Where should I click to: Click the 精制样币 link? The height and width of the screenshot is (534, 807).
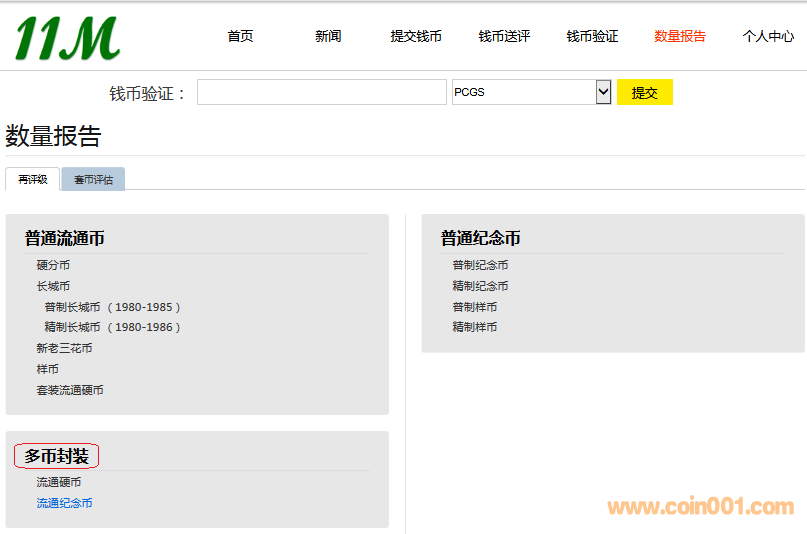tap(474, 327)
